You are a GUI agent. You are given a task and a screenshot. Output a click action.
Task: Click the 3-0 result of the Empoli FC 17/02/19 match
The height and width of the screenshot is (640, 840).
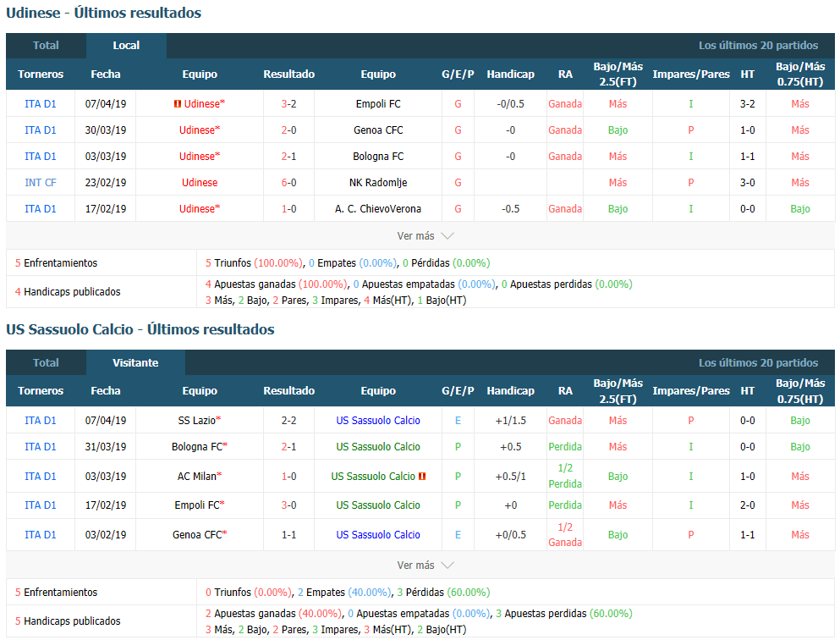[x=288, y=505]
